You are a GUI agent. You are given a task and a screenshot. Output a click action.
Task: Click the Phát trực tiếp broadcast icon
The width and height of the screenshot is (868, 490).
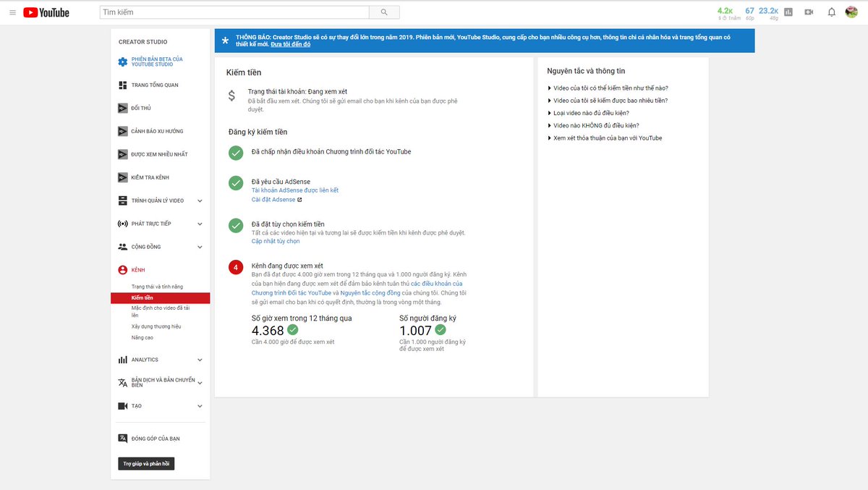(x=123, y=224)
